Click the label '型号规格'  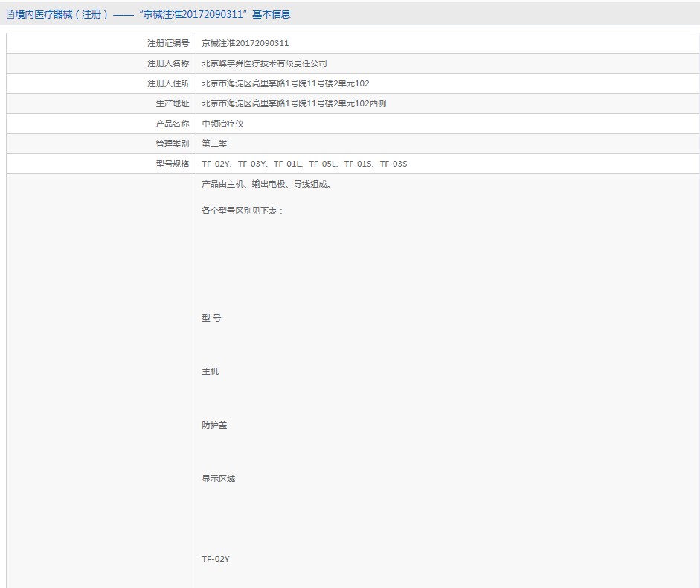point(173,164)
